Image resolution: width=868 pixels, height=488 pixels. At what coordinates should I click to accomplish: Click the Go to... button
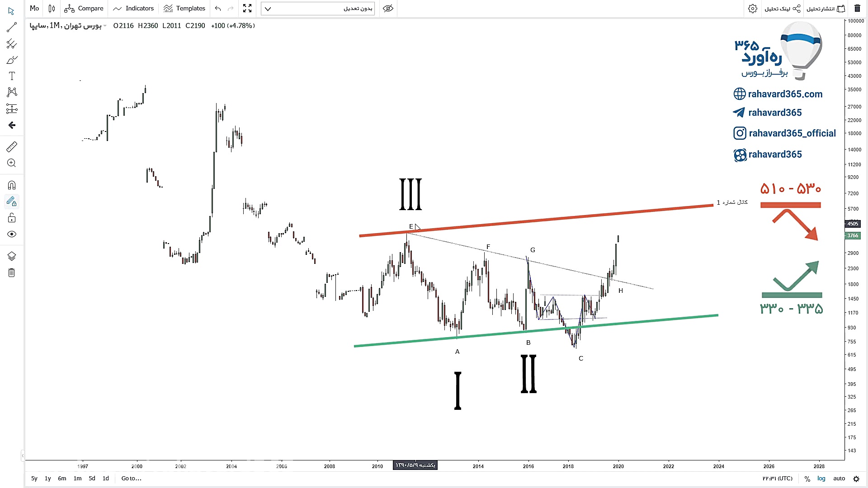pos(131,479)
